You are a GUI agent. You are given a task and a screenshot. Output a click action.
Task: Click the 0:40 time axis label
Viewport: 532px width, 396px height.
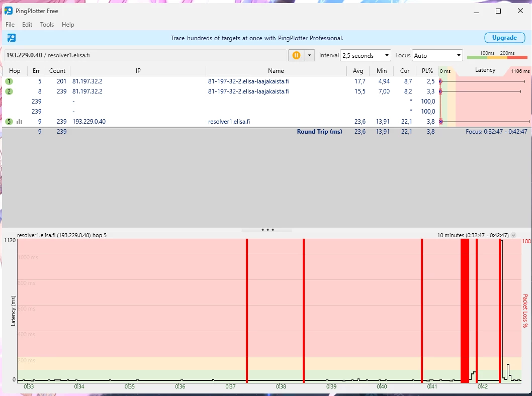pyautogui.click(x=382, y=386)
